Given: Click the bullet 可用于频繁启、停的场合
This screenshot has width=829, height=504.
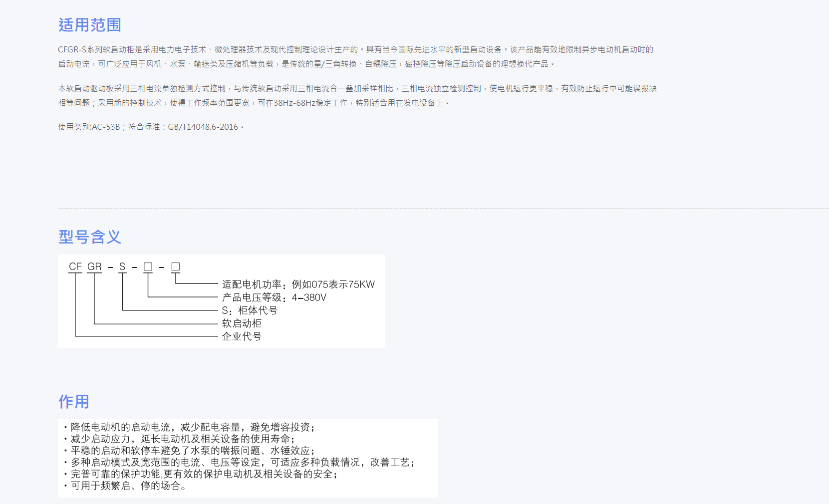Looking at the screenshot, I should [129, 486].
